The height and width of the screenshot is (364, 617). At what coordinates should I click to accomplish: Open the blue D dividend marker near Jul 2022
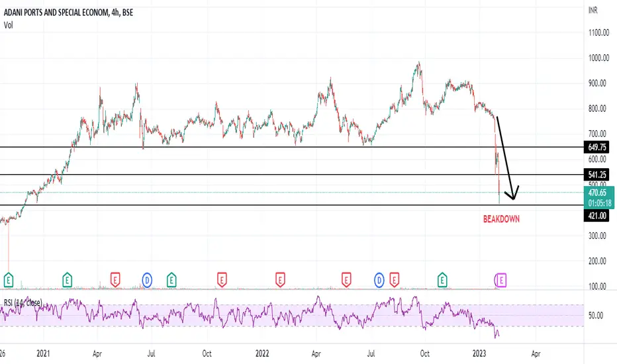[379, 280]
